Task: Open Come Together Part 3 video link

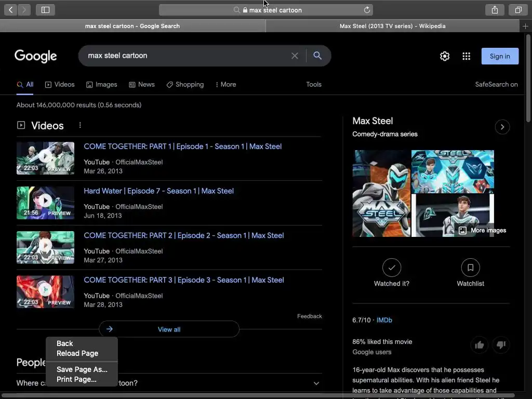Action: (x=183, y=280)
